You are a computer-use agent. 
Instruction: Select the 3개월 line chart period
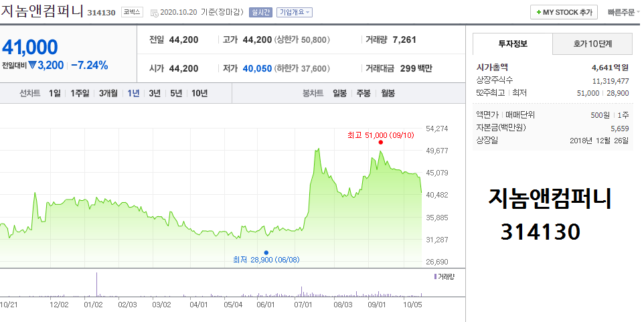click(x=108, y=93)
